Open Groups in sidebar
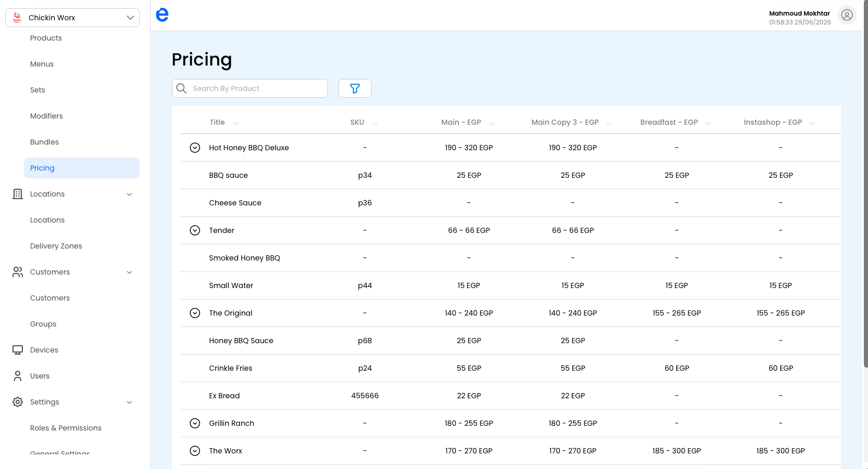The height and width of the screenshot is (469, 868). [43, 324]
